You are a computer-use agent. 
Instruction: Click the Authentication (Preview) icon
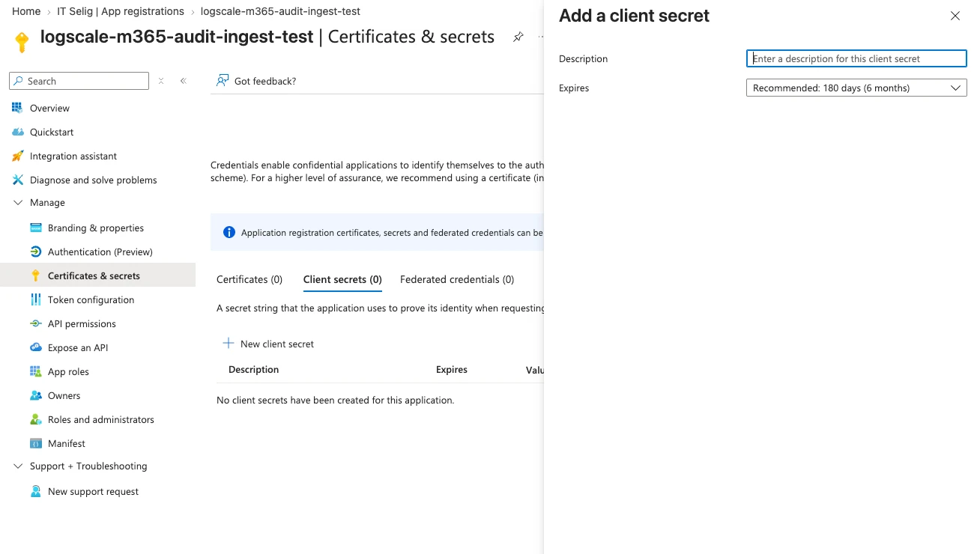(35, 252)
